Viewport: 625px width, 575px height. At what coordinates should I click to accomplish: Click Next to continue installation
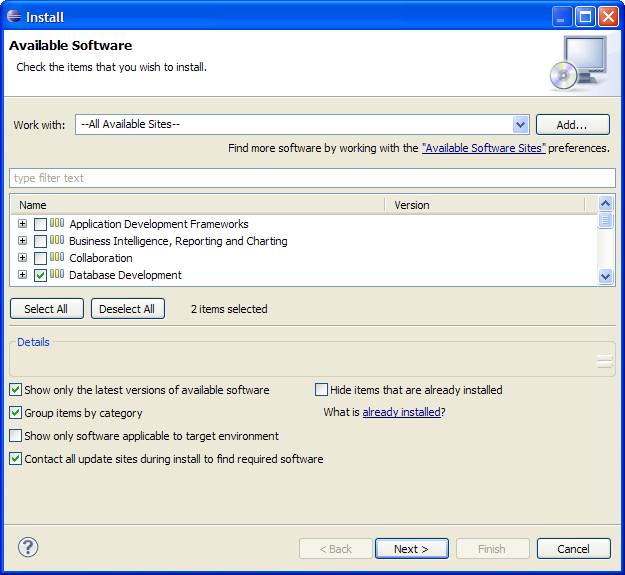pos(412,549)
